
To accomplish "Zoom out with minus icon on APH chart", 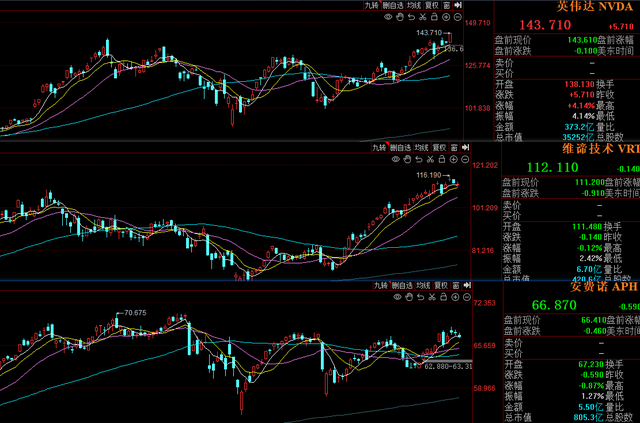I will coord(467,297).
